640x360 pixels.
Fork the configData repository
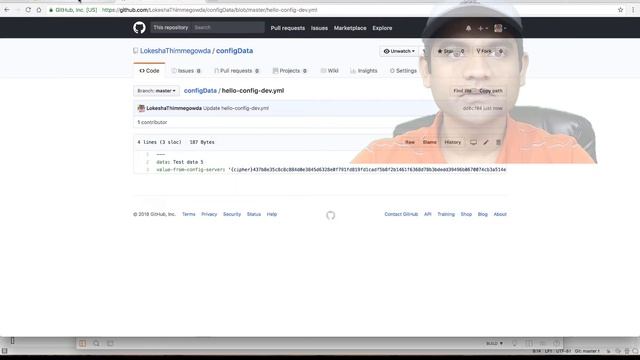pyautogui.click(x=484, y=51)
